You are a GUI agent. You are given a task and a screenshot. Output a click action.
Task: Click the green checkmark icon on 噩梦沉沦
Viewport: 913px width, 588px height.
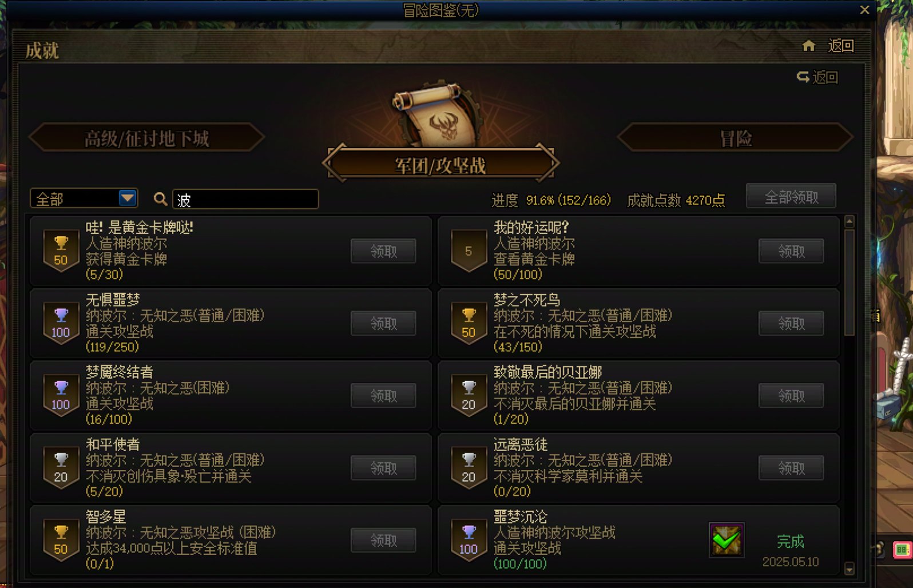point(727,539)
